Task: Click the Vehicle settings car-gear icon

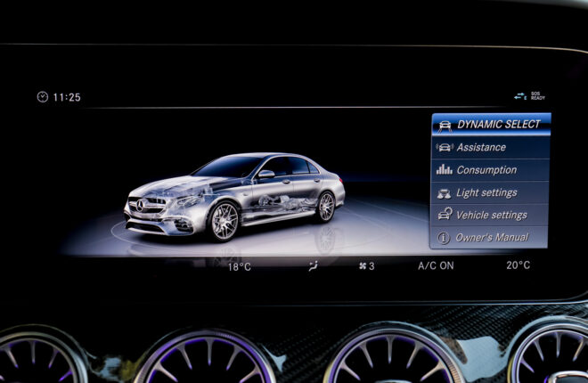Action: (445, 214)
